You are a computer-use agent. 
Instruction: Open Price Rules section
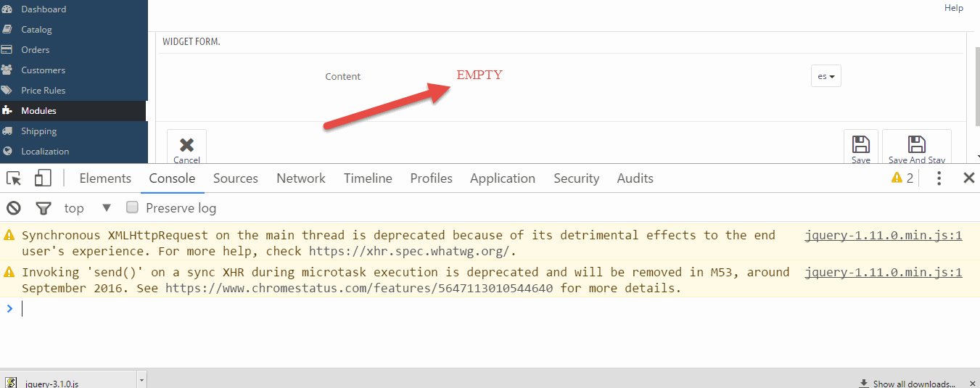click(43, 91)
